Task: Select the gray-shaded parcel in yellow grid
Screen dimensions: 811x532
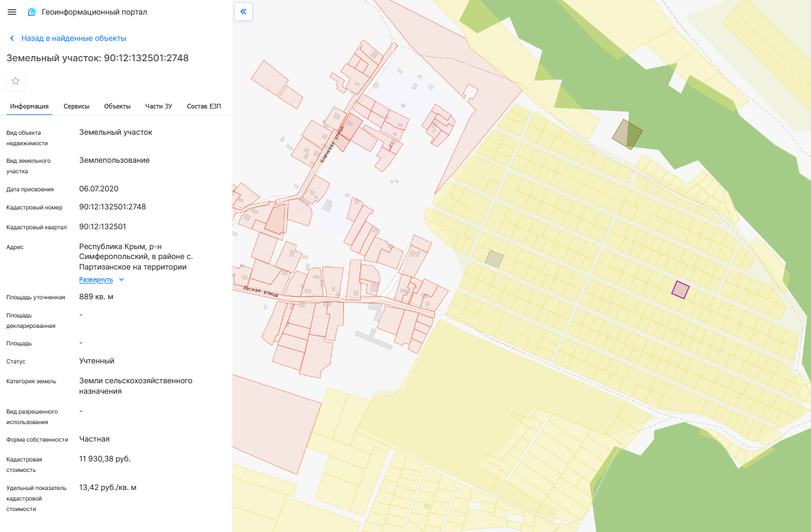Action: point(494,259)
